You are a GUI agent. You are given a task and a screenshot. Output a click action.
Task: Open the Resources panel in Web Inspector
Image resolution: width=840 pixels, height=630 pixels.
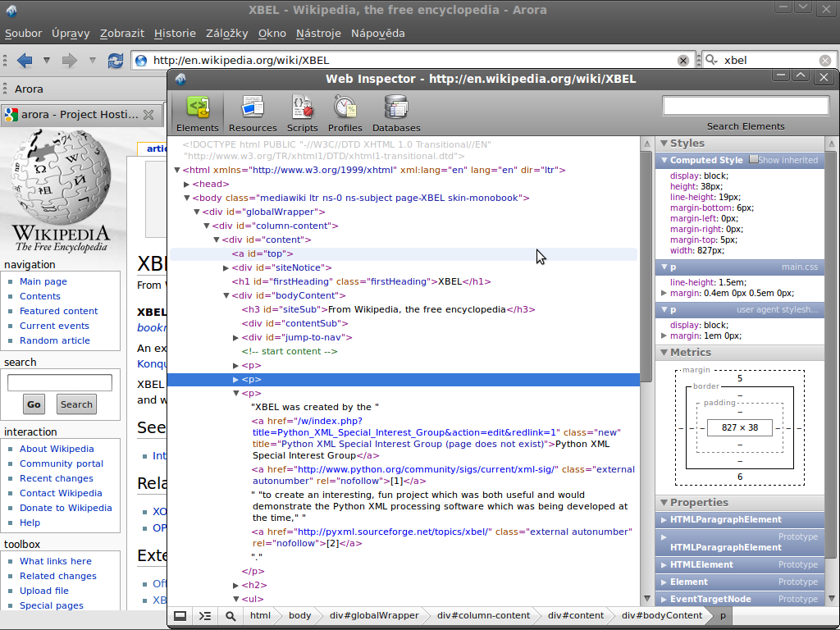click(253, 113)
